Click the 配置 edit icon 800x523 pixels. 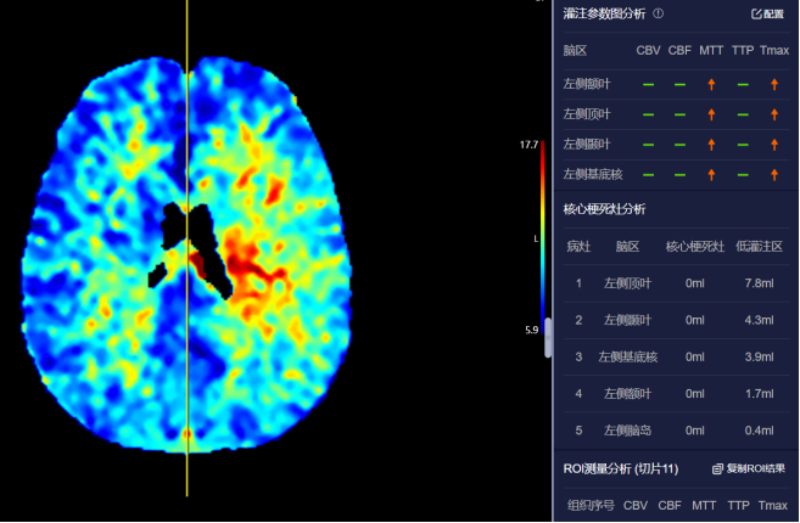757,14
